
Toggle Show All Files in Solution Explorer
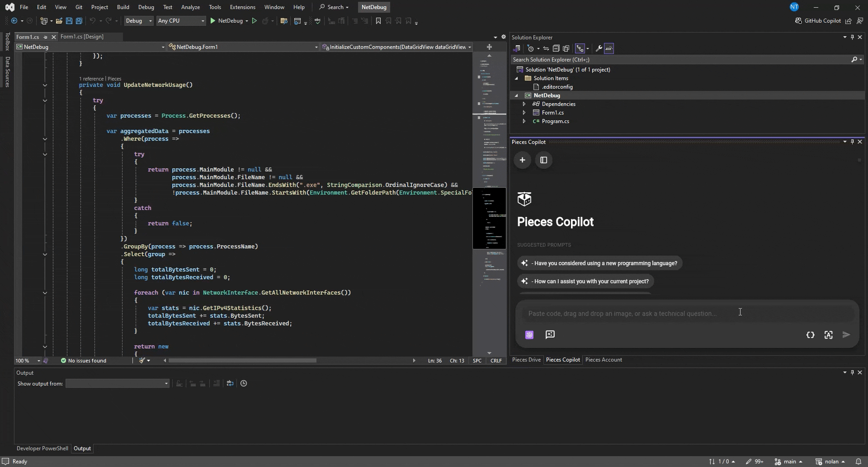coord(566,48)
